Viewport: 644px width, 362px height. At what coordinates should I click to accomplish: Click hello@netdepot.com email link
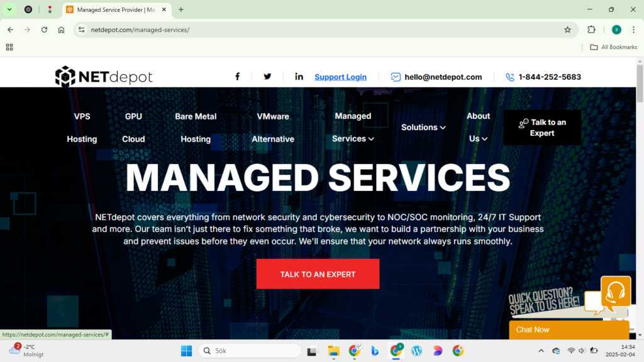pyautogui.click(x=443, y=77)
